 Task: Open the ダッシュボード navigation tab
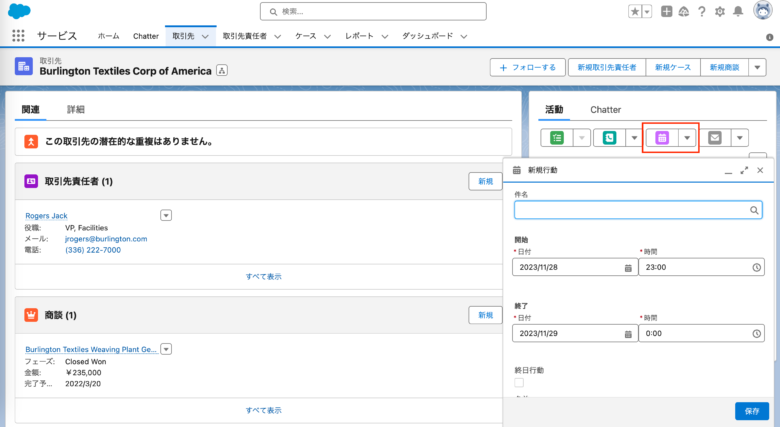(x=427, y=36)
